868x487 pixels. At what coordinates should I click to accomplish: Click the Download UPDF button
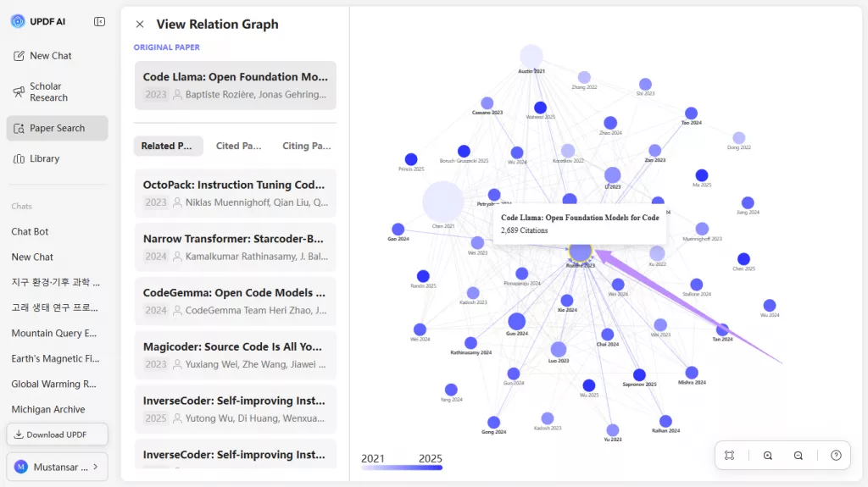(57, 434)
